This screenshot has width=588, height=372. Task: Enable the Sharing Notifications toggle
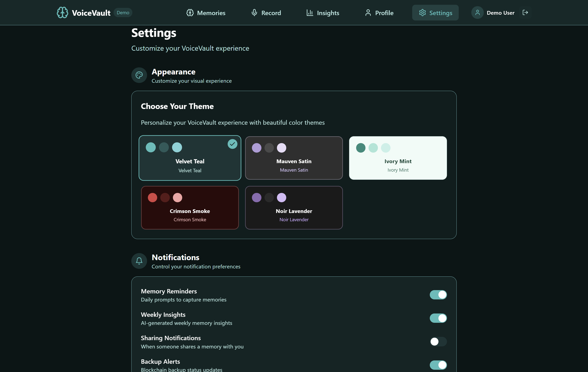click(x=438, y=341)
